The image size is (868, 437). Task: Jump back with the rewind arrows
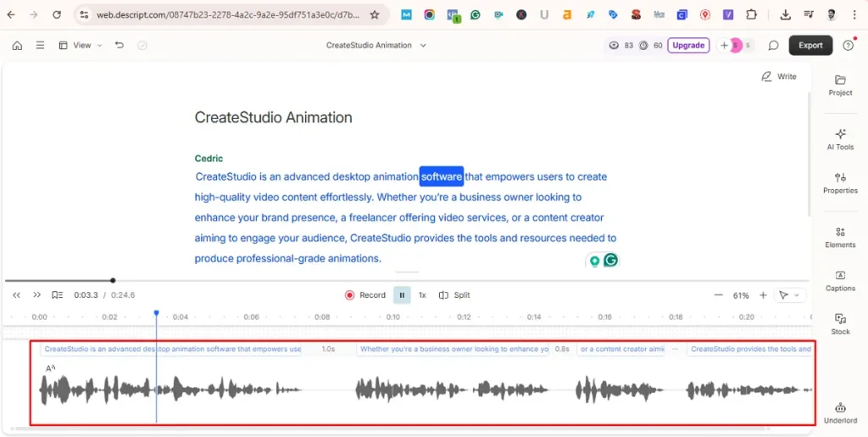pyautogui.click(x=17, y=295)
